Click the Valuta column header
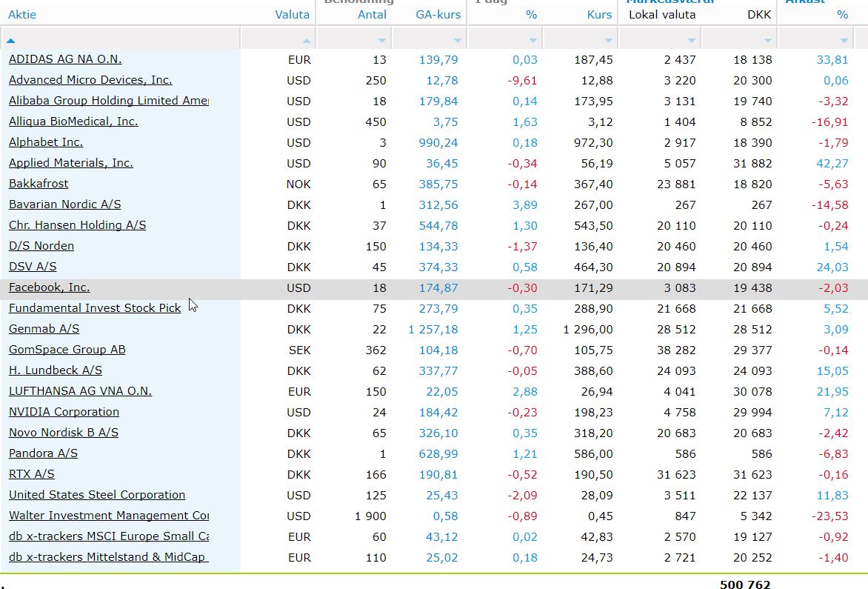868x589 pixels. click(293, 15)
